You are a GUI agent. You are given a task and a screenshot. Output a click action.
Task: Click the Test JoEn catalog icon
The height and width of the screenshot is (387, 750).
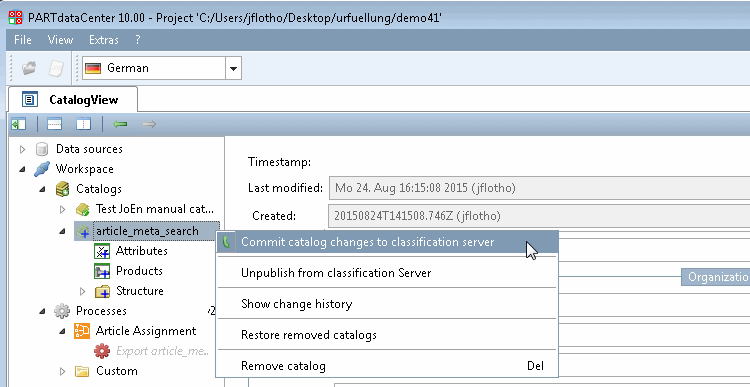pyautogui.click(x=82, y=210)
